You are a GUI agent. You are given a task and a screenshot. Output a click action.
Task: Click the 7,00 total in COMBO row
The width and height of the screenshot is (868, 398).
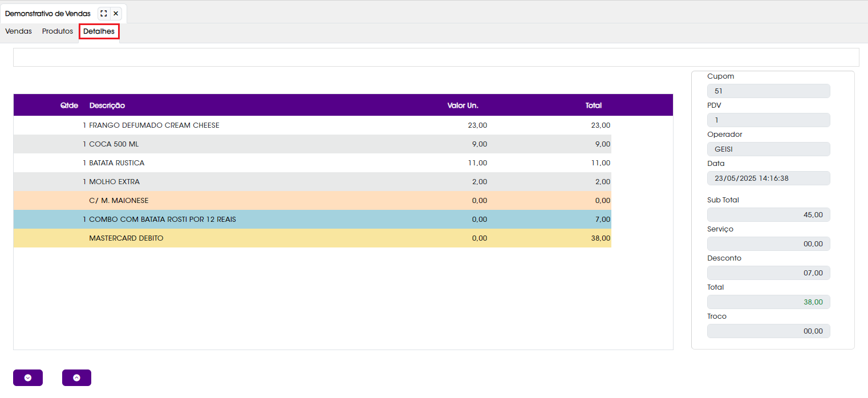click(603, 220)
